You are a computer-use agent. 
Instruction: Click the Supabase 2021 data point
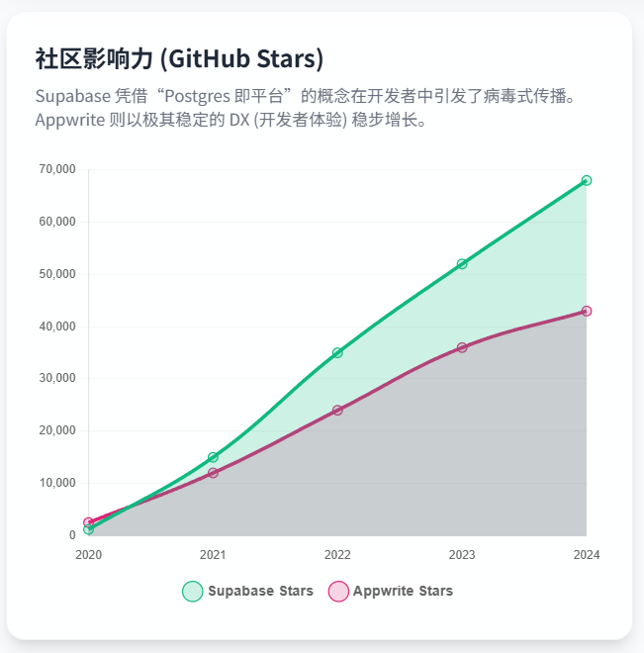tap(213, 457)
